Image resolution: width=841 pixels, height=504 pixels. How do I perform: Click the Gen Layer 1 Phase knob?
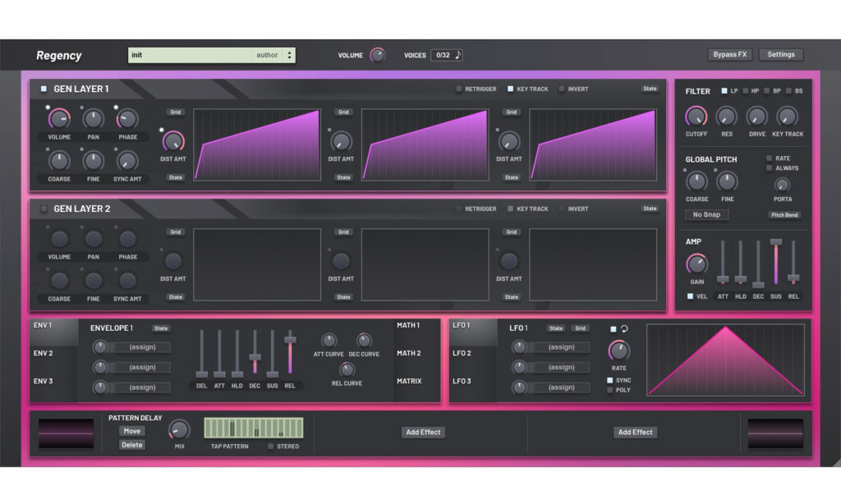tap(127, 119)
